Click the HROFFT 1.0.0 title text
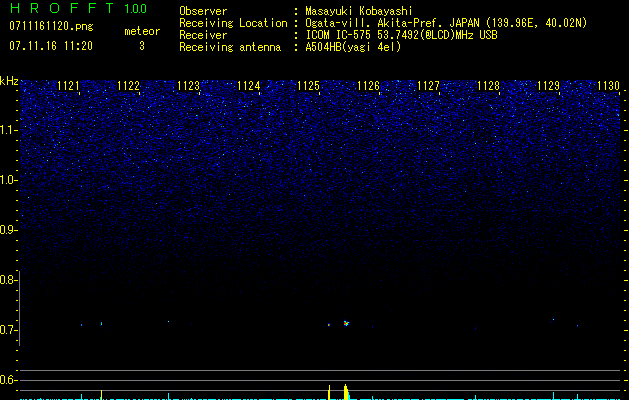This screenshot has width=629, height=400. pyautogui.click(x=78, y=8)
